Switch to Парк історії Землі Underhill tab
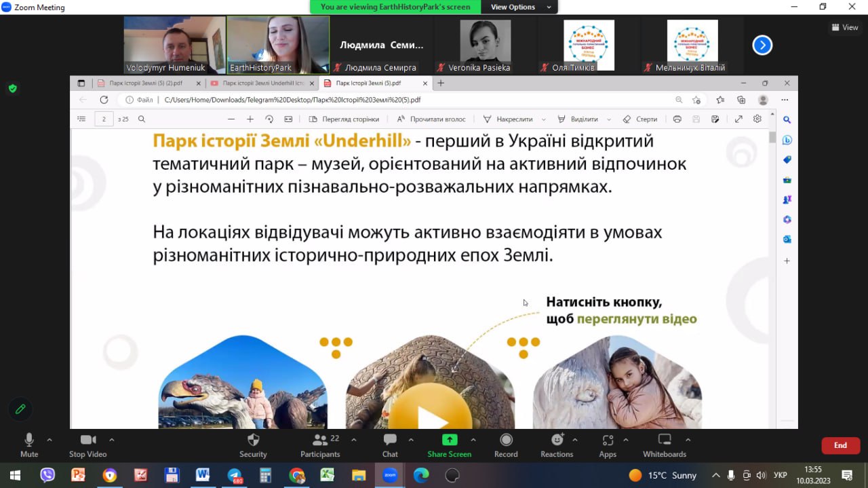Viewport: 868px width, 488px height. pyautogui.click(x=262, y=83)
